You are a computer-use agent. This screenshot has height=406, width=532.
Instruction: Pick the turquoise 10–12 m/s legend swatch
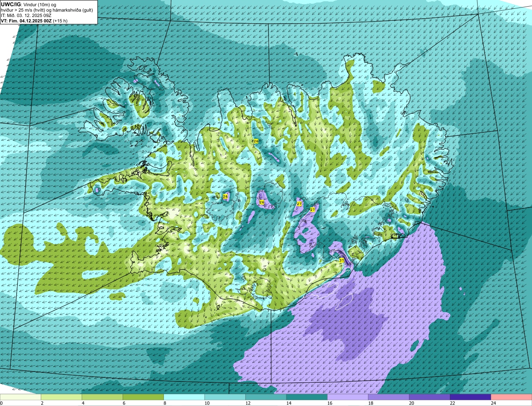point(225,397)
